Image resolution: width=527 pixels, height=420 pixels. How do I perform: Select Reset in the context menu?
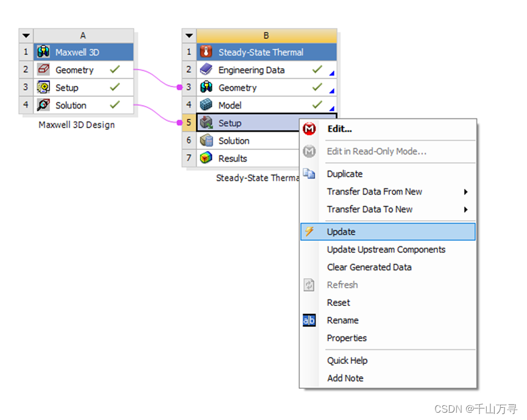(388, 302)
